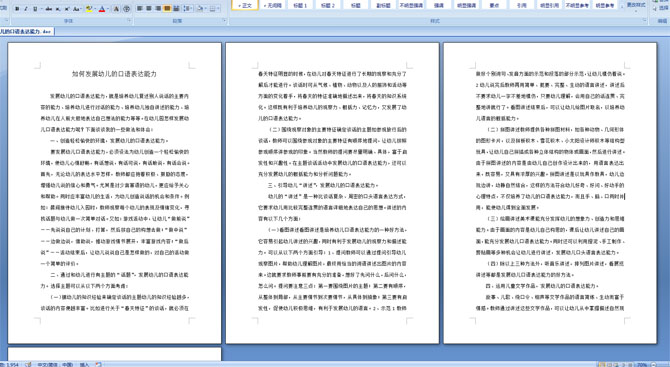The image size is (670, 367).
Task: Apply the 正文 style
Action: tap(245, 5)
